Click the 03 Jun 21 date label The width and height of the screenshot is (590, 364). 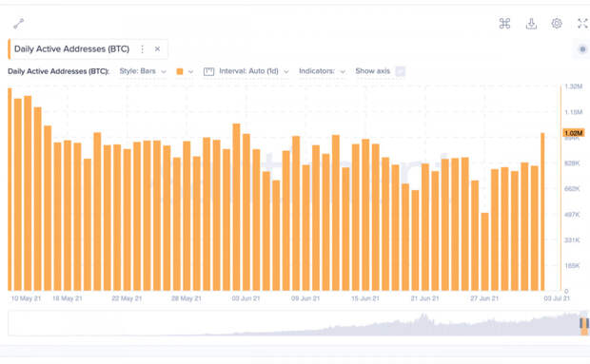tap(246, 298)
